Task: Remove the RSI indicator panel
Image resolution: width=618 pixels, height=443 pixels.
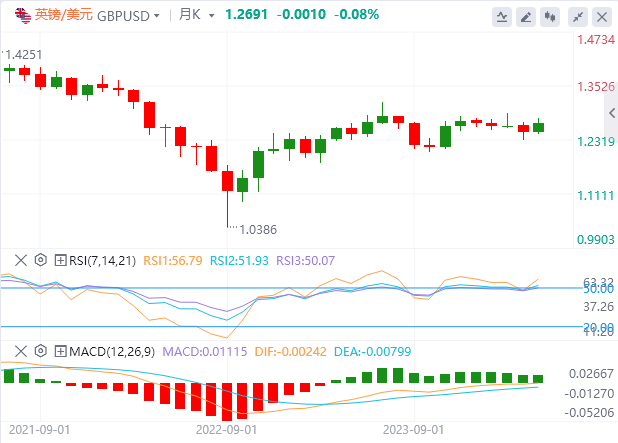Action: pyautogui.click(x=20, y=260)
